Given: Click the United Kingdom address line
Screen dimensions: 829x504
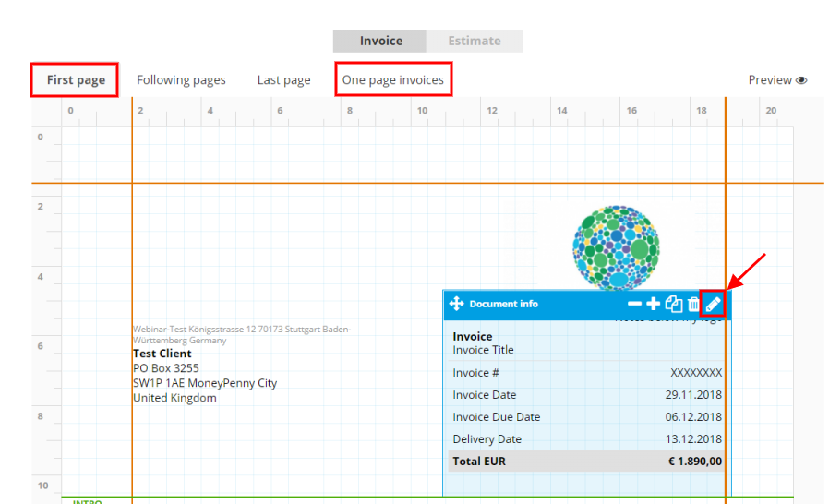Looking at the screenshot, I should 174,398.
